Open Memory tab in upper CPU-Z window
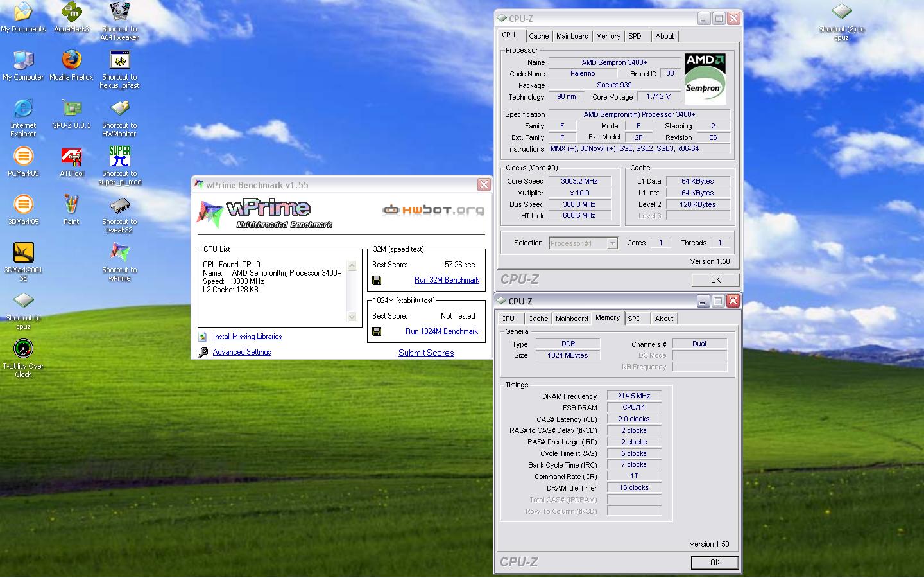The image size is (924, 578). (608, 36)
